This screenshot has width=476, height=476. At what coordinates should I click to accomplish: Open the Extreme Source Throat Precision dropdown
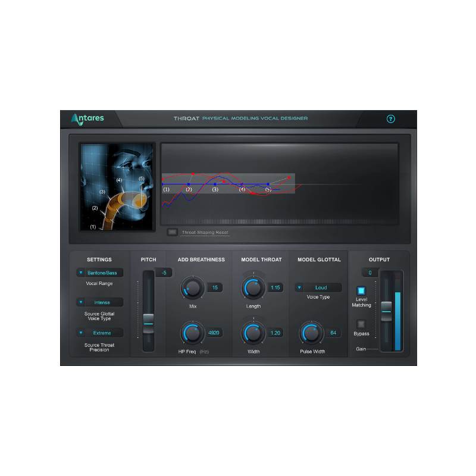100,333
